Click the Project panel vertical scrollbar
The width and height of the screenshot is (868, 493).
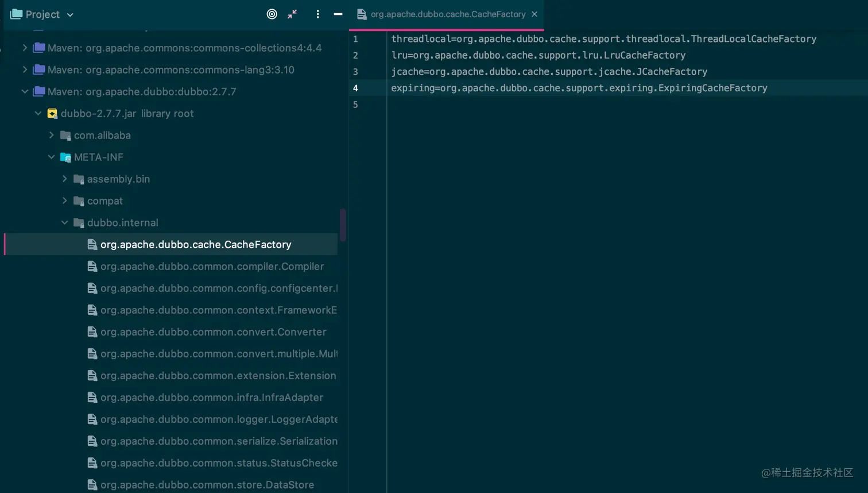(343, 225)
